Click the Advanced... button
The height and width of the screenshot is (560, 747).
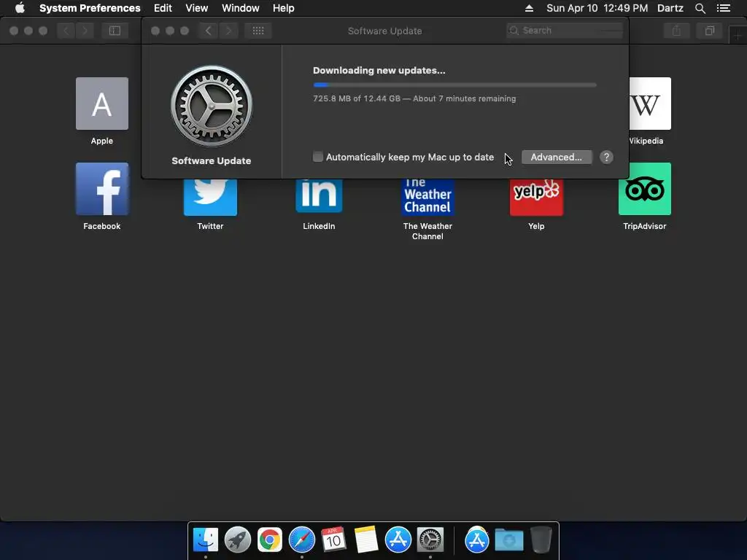(x=557, y=157)
